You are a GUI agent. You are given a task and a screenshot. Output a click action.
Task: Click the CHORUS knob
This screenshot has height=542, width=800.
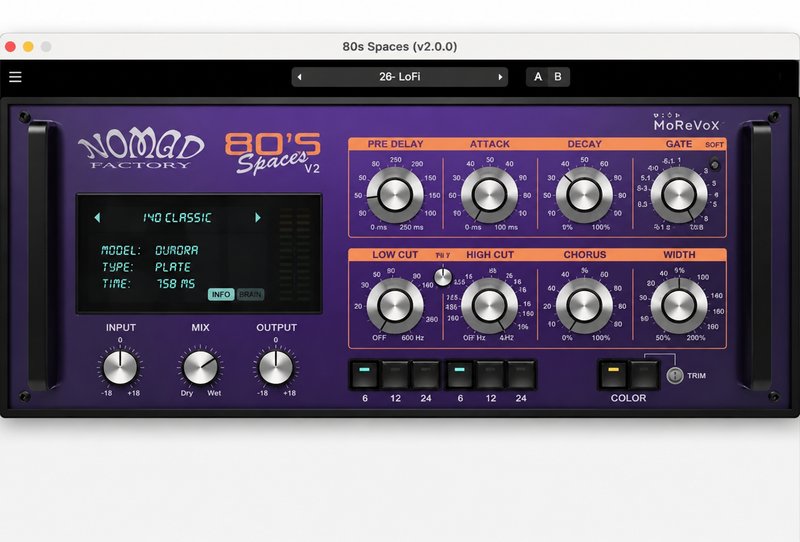click(584, 305)
